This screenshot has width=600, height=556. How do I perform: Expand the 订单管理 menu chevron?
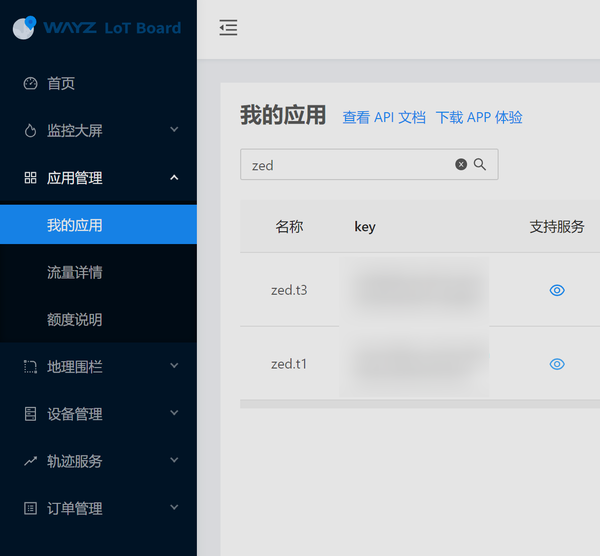pyautogui.click(x=174, y=507)
